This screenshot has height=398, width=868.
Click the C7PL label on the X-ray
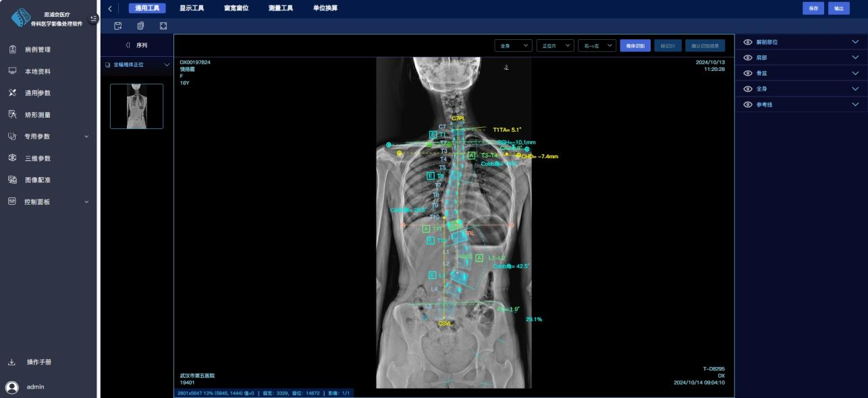[458, 118]
